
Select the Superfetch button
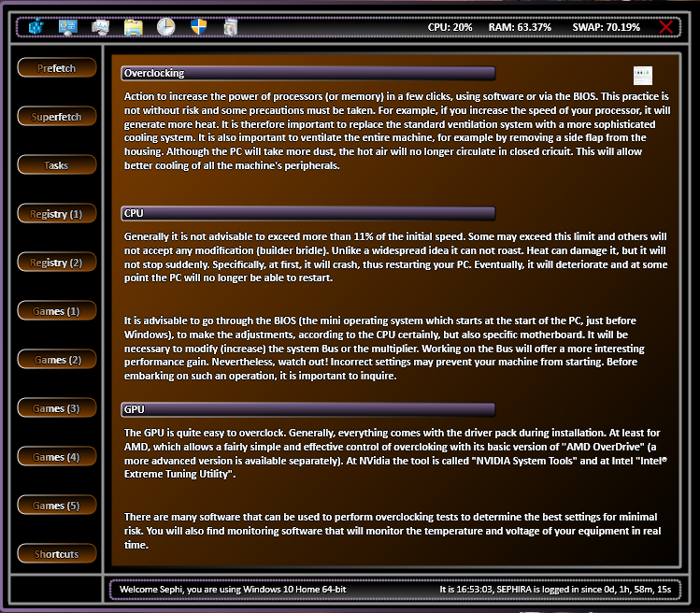pos(57,117)
